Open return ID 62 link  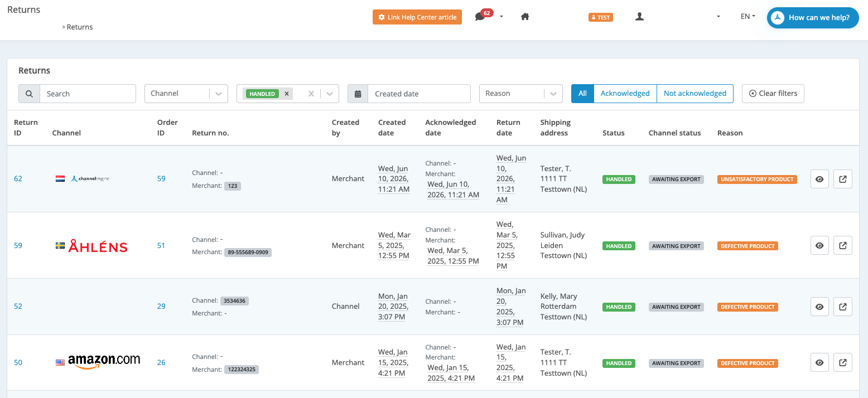(x=18, y=179)
